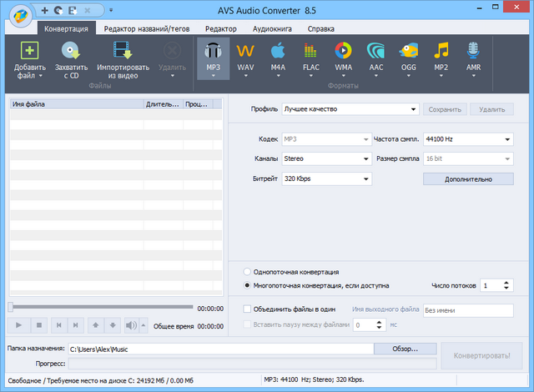Click the Import from Video icon

pyautogui.click(x=123, y=52)
